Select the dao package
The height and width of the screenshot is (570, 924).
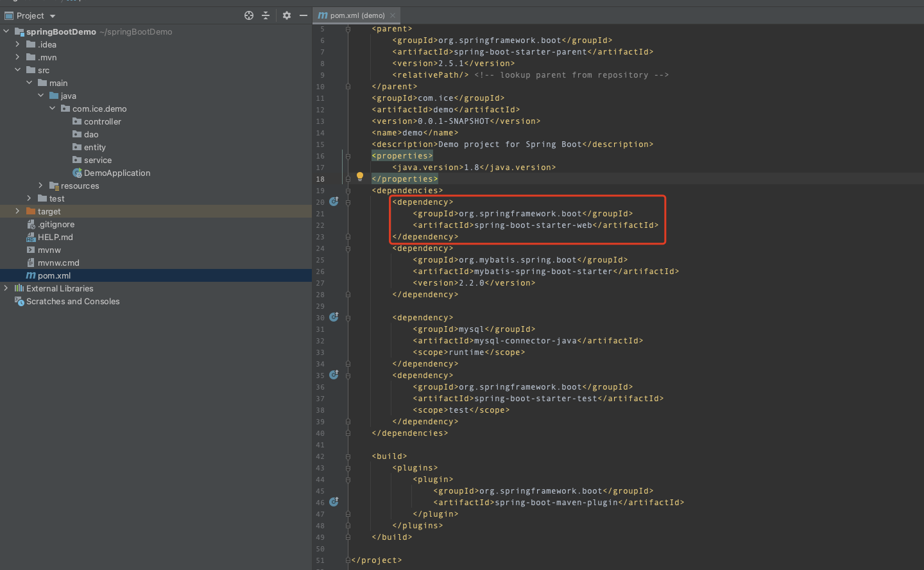(91, 134)
